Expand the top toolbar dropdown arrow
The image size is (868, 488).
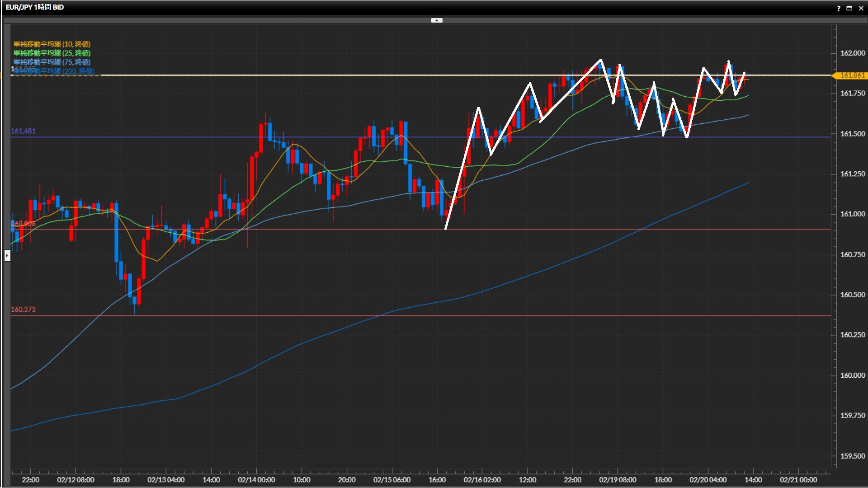[x=437, y=20]
